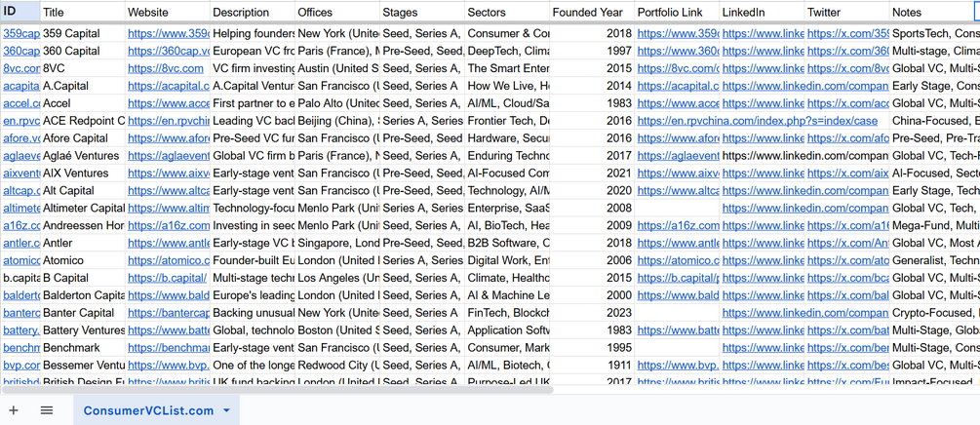Select the Generalist notes cell

point(935,260)
